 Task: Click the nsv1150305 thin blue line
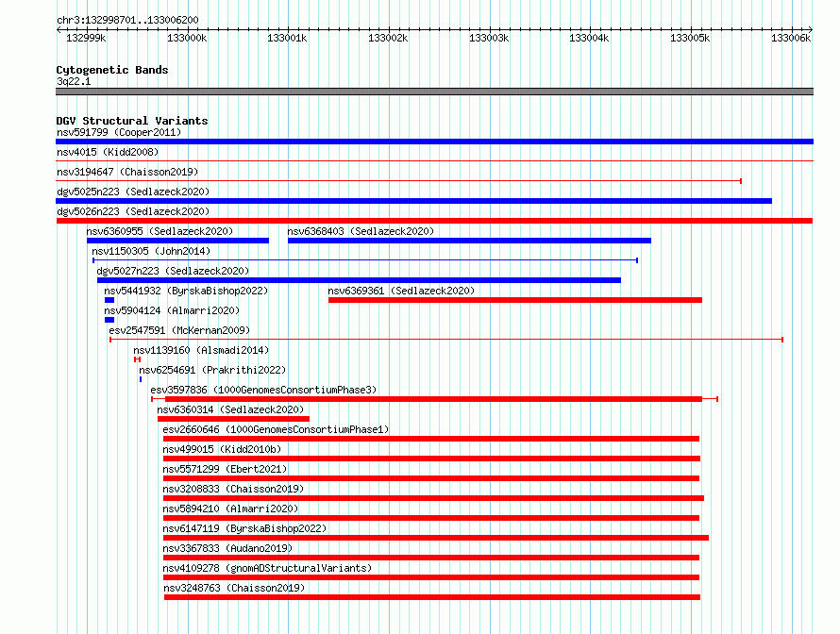[x=365, y=260]
